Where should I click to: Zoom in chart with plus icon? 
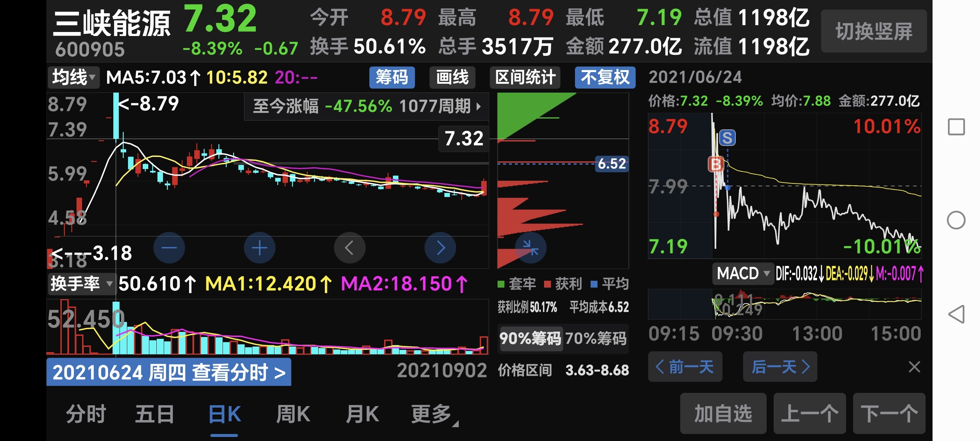[x=259, y=248]
